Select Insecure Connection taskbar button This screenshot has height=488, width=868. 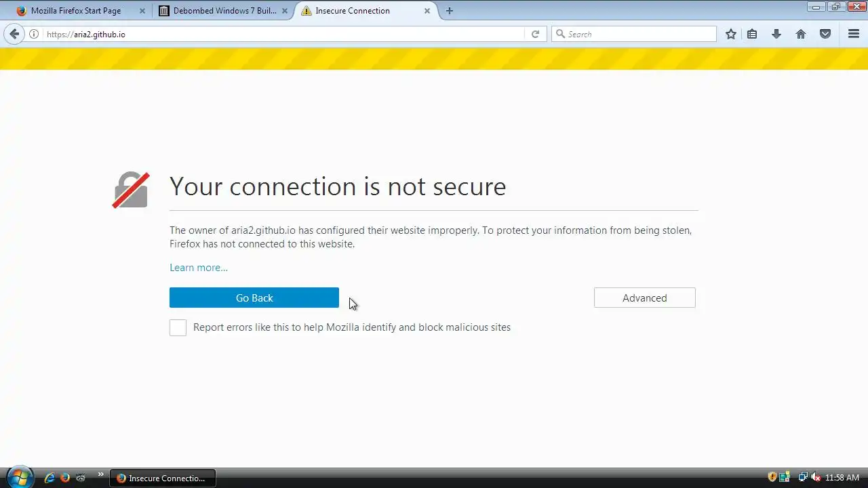point(162,478)
